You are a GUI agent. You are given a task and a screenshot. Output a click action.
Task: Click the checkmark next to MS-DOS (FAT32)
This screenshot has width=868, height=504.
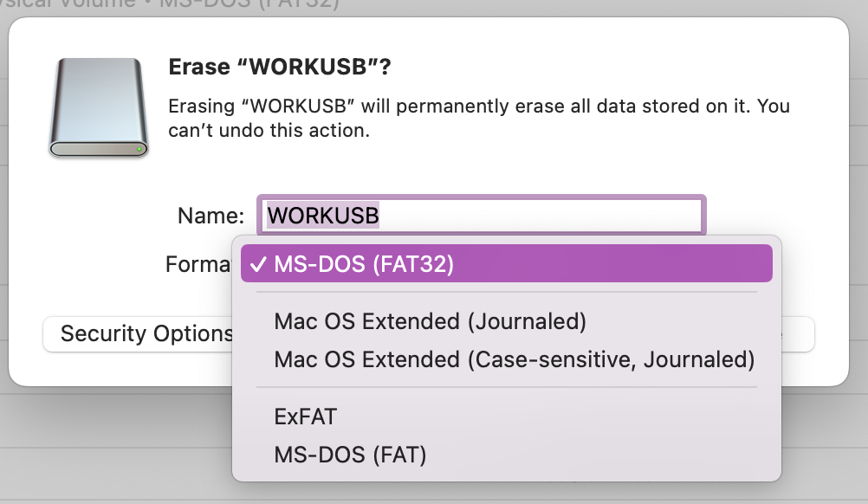pyautogui.click(x=257, y=263)
